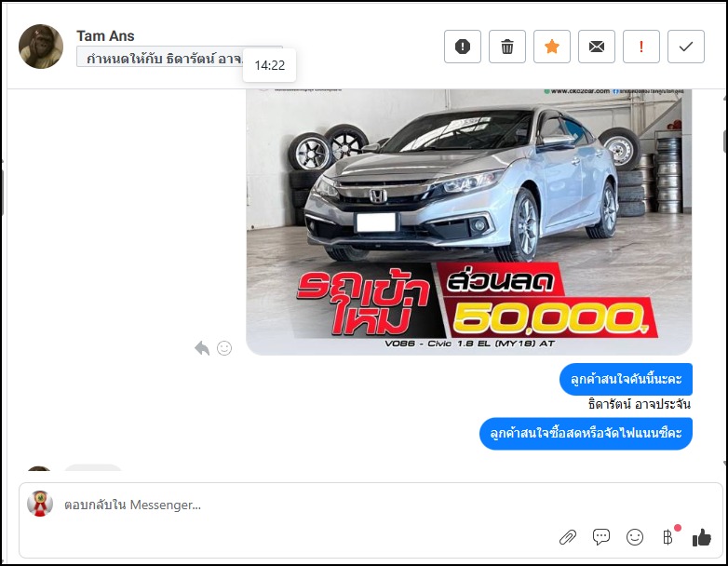The height and width of the screenshot is (566, 728).
Task: Open payment request baht icon
Action: (x=667, y=537)
